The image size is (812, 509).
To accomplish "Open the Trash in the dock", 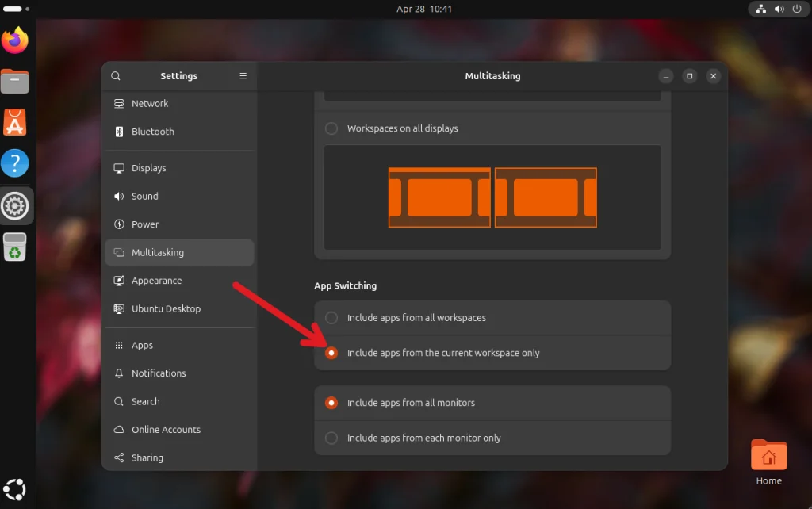I will 15,247.
